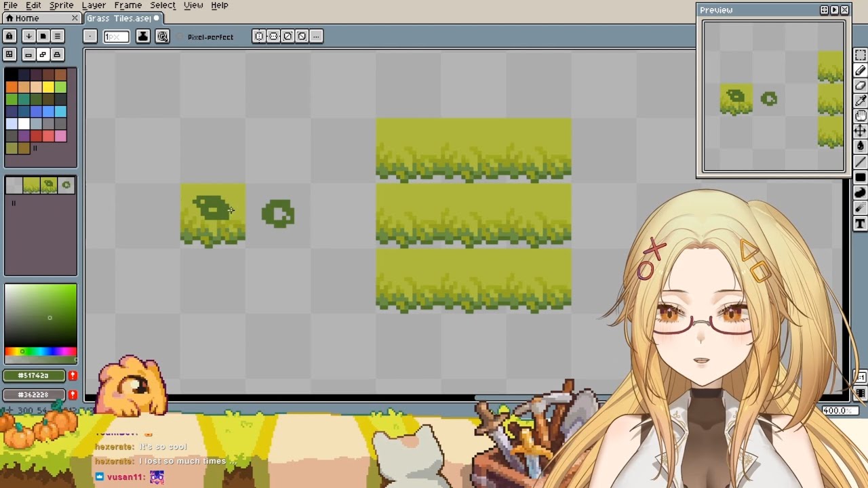
Task: Enable right diagonal symmetry mode
Action: point(288,36)
